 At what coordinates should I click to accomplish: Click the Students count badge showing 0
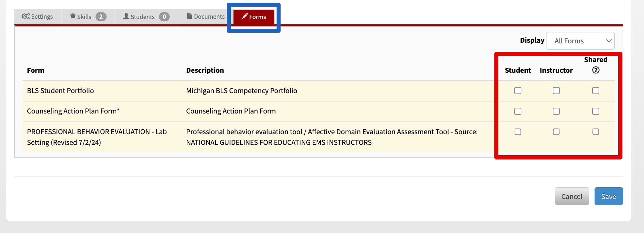(x=164, y=17)
